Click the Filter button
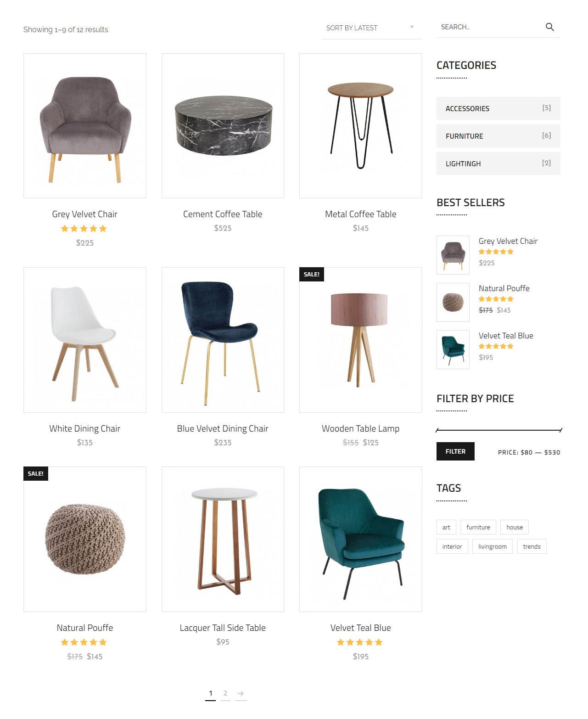The width and height of the screenshot is (588, 719). (x=455, y=451)
